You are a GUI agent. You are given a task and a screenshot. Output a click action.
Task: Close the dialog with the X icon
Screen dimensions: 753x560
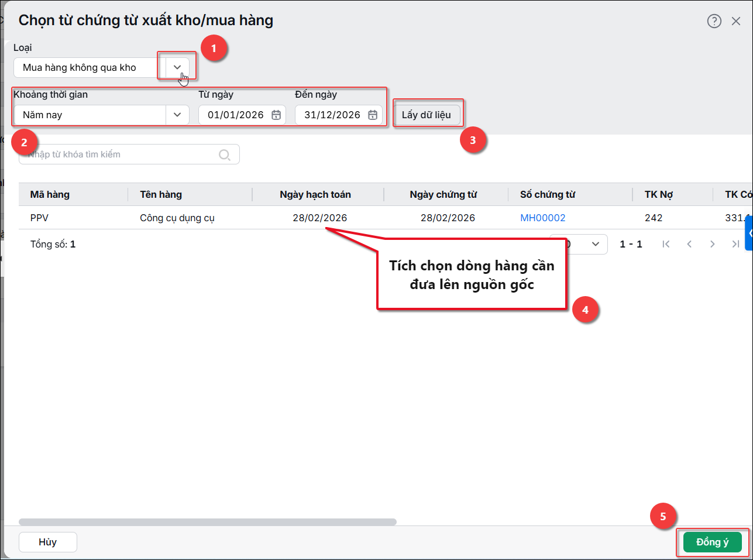click(x=736, y=21)
